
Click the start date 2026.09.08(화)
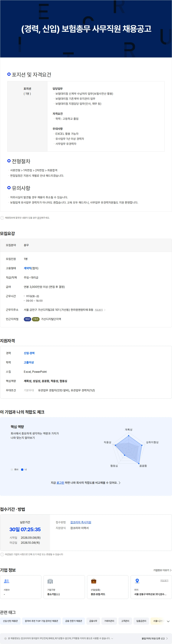[x=30, y=537]
